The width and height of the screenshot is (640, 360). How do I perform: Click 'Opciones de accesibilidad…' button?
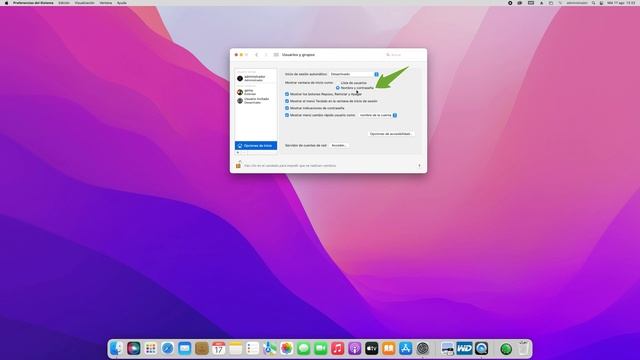pyautogui.click(x=391, y=134)
